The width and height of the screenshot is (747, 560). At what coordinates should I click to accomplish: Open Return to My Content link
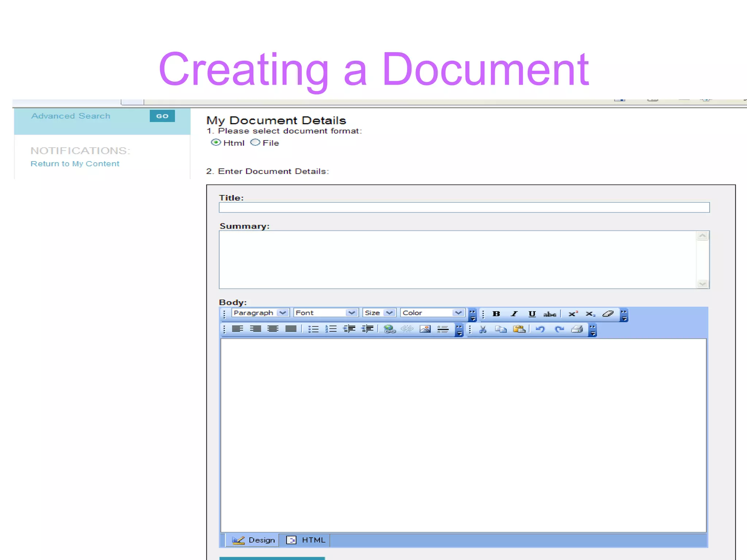pyautogui.click(x=75, y=164)
